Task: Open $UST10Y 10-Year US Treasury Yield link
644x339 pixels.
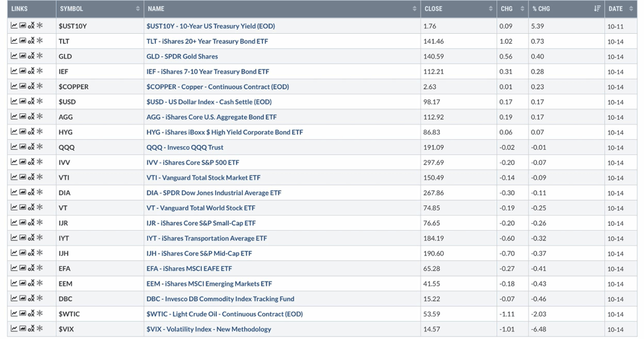Action: point(211,26)
